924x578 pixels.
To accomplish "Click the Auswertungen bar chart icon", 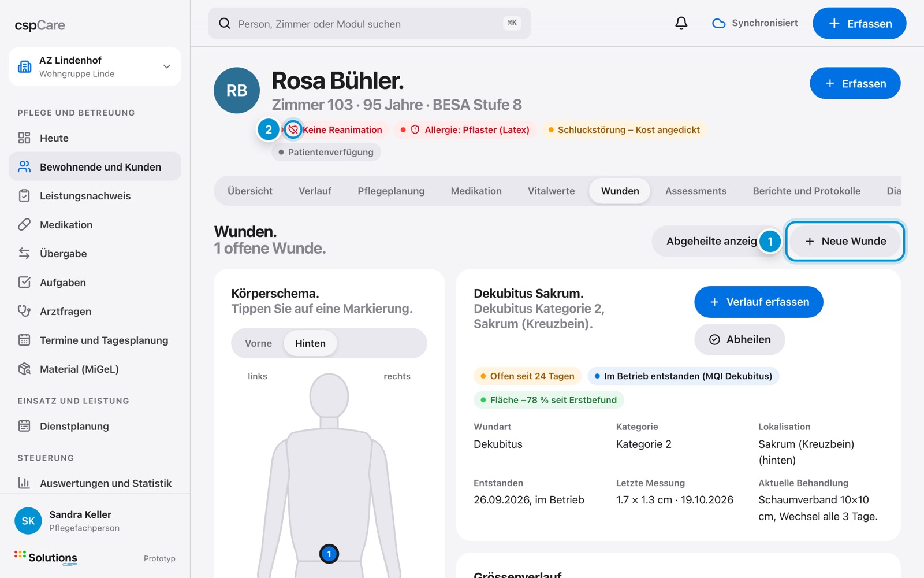I will coord(24,483).
